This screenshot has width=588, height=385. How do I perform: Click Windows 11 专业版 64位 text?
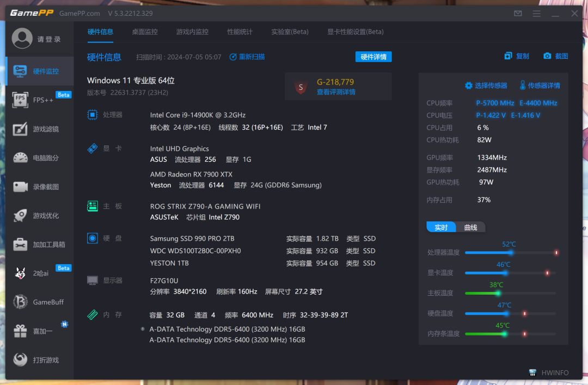[131, 80]
